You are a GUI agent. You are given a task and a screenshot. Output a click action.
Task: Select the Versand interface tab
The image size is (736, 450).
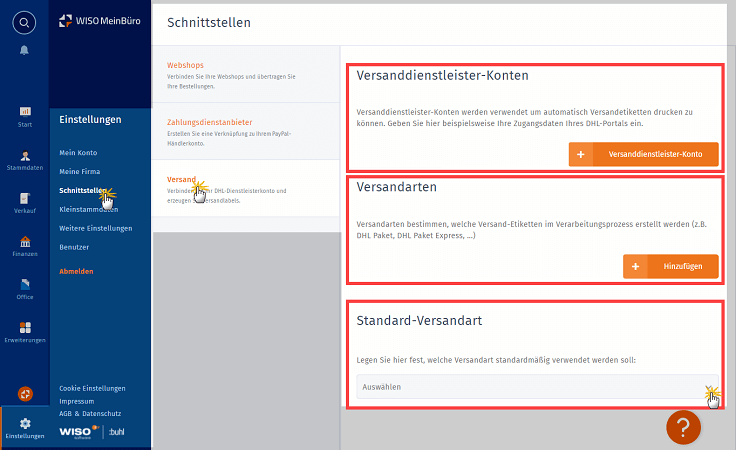coord(245,188)
